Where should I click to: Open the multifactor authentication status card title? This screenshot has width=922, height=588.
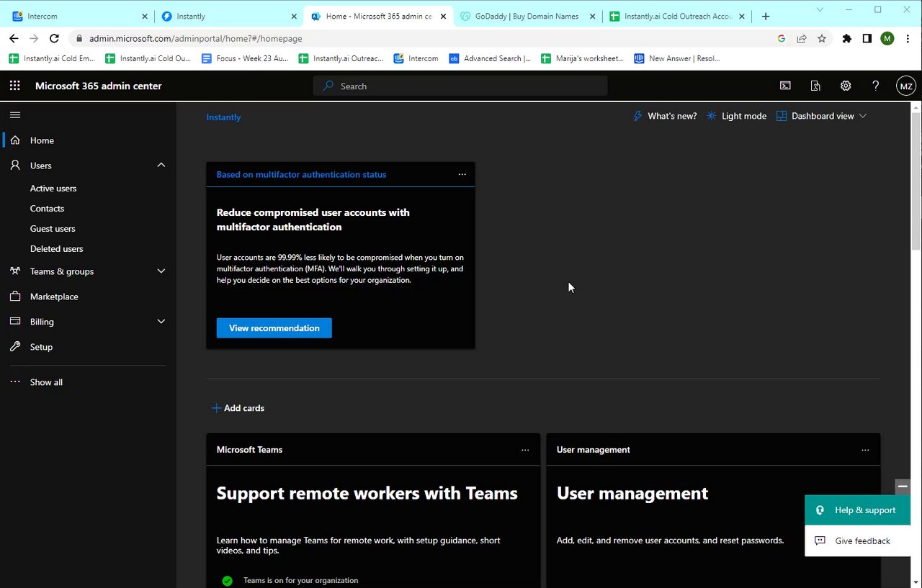click(301, 174)
